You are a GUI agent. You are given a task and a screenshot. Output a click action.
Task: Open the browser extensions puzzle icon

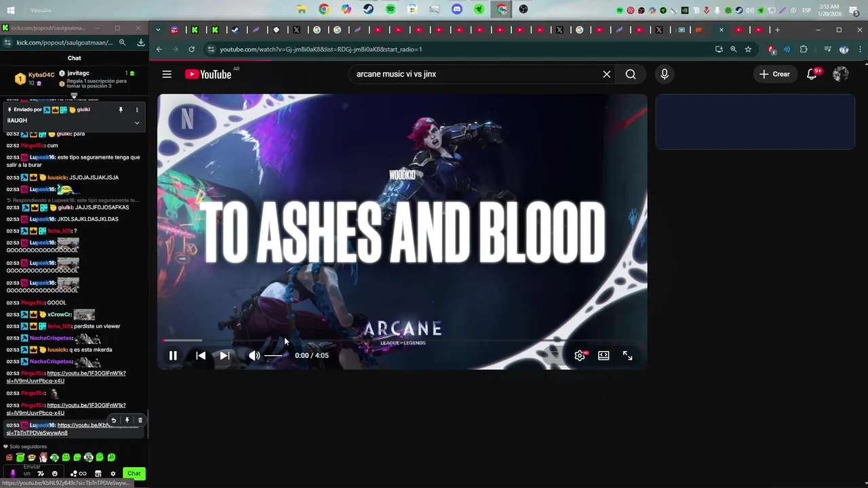click(x=804, y=49)
